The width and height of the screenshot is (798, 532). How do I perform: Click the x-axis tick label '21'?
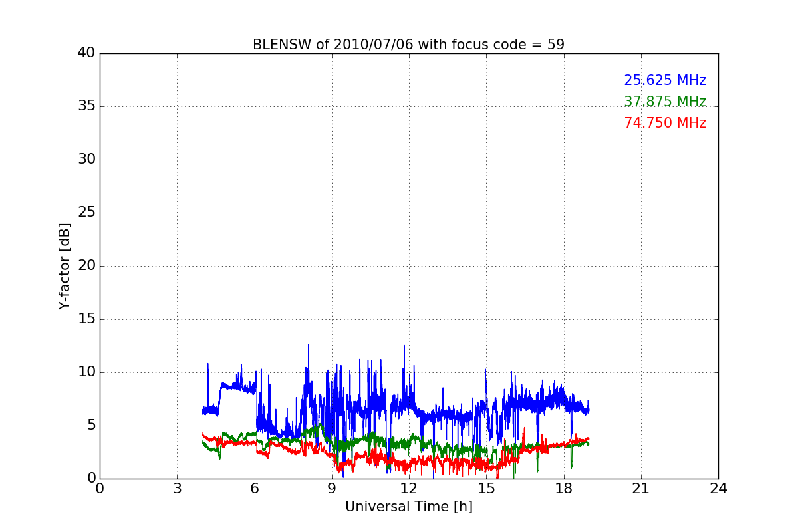pyautogui.click(x=641, y=489)
